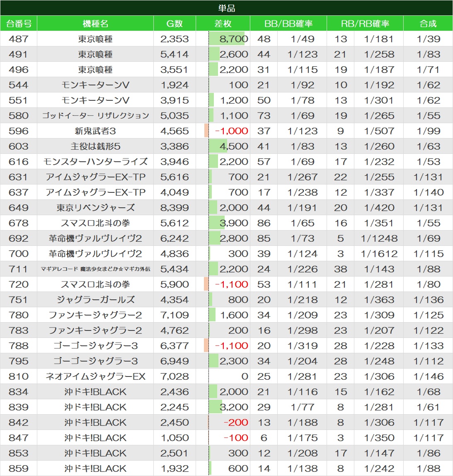Select machine number 491
The width and height of the screenshot is (453, 476).
(x=19, y=54)
